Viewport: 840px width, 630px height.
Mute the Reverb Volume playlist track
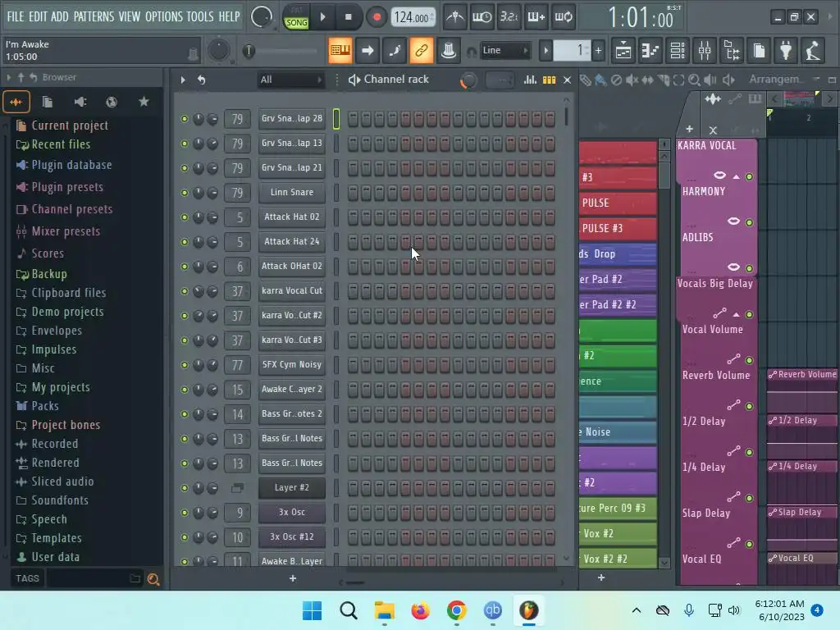749,406
